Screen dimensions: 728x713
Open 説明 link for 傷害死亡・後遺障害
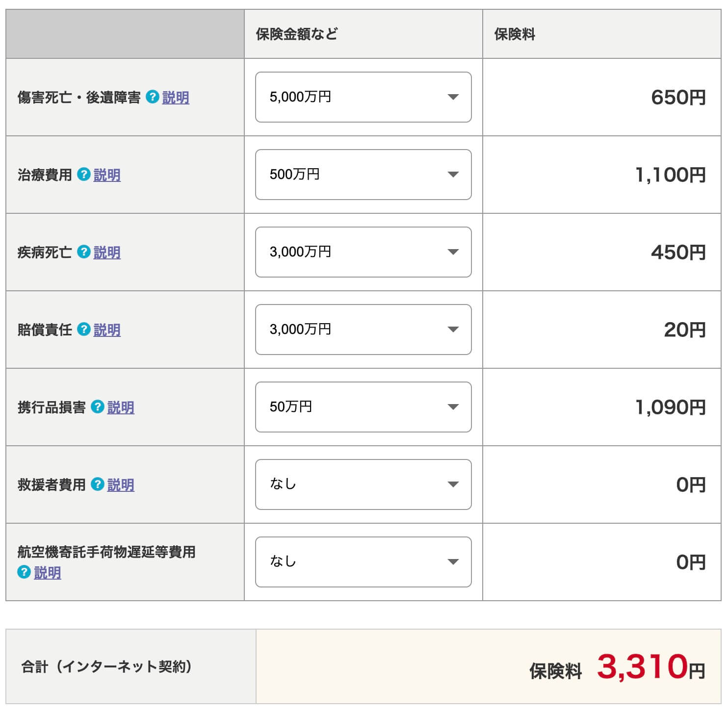tap(176, 98)
